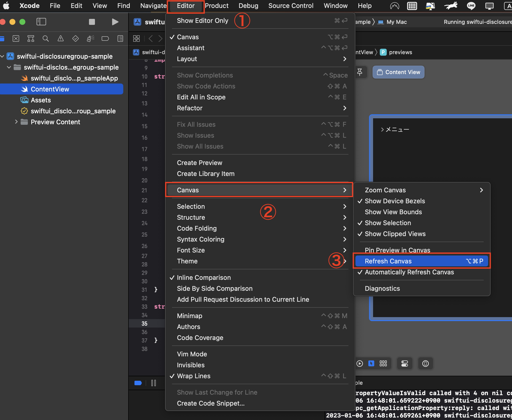This screenshot has height=420, width=512.
Task: Open the display menu bar icon
Action: (489, 6)
